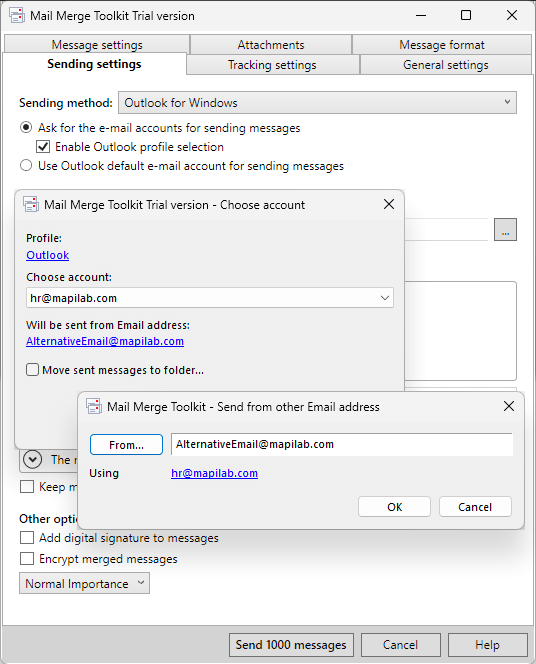The image size is (536, 664).
Task: Click the hr@mapilab.com link next to Using
Action: 214,473
